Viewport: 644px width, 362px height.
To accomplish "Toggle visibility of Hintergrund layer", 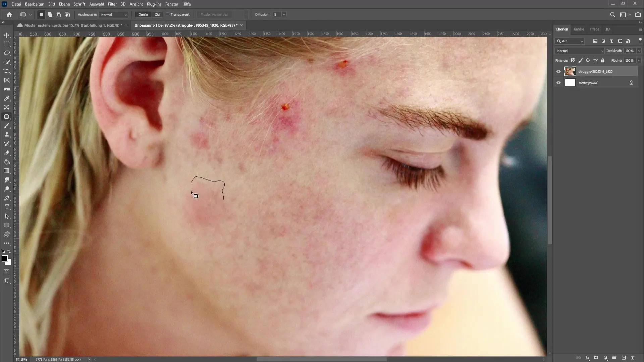I will pyautogui.click(x=558, y=83).
